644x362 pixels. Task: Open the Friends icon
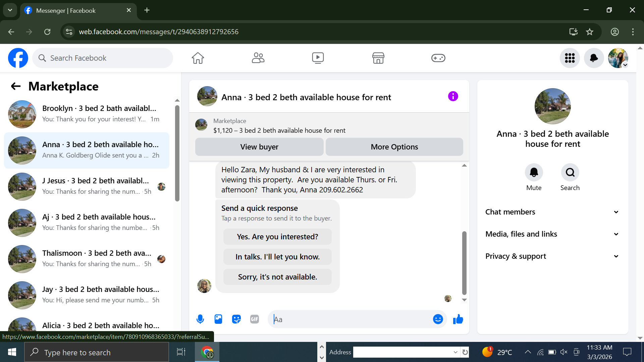258,58
